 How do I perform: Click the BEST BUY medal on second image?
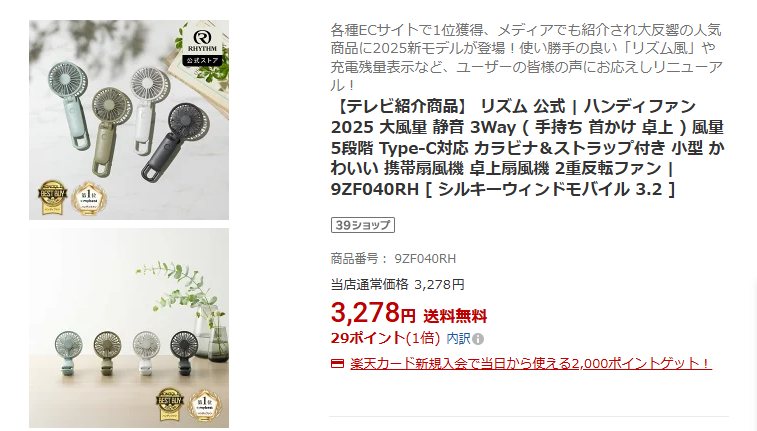[x=169, y=403]
